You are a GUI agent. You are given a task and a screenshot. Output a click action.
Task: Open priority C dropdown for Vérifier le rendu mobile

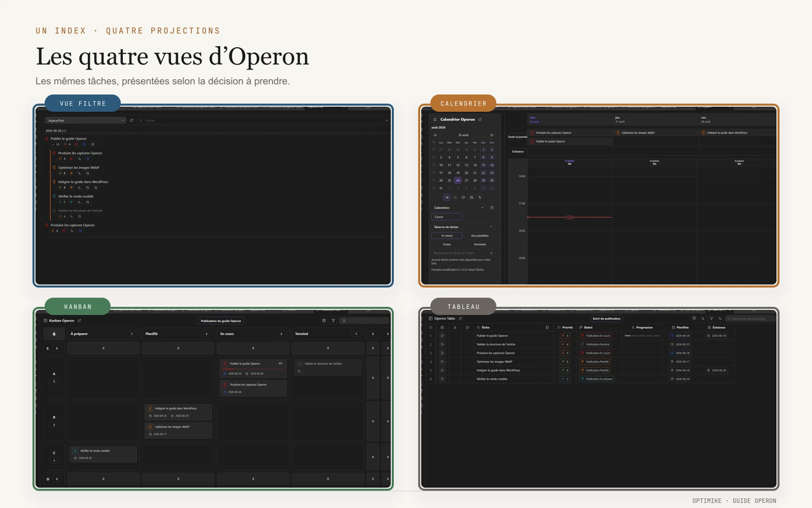tap(565, 379)
